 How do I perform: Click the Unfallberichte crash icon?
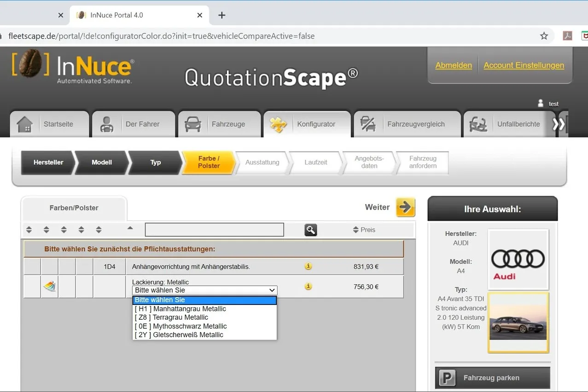pos(478,124)
